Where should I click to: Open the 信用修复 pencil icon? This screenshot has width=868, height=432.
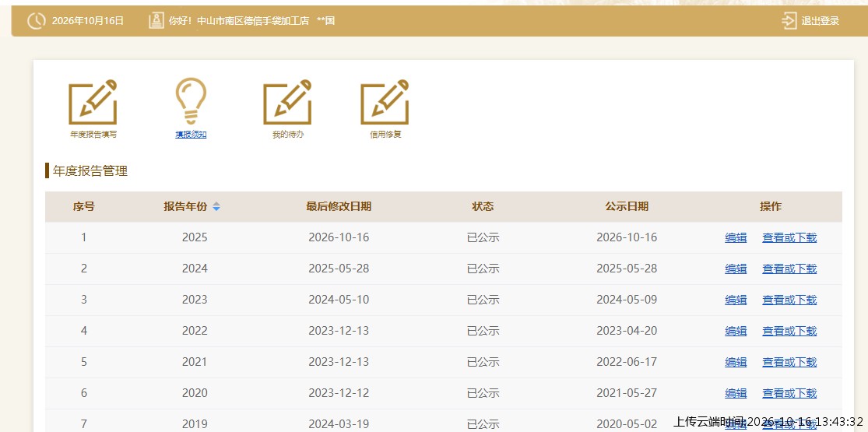click(385, 102)
